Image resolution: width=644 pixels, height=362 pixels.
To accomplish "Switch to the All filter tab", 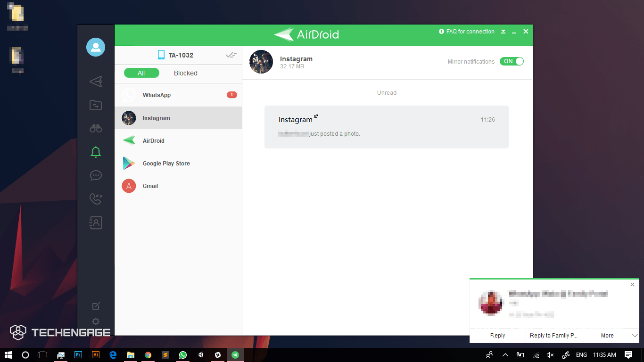I will tap(141, 73).
